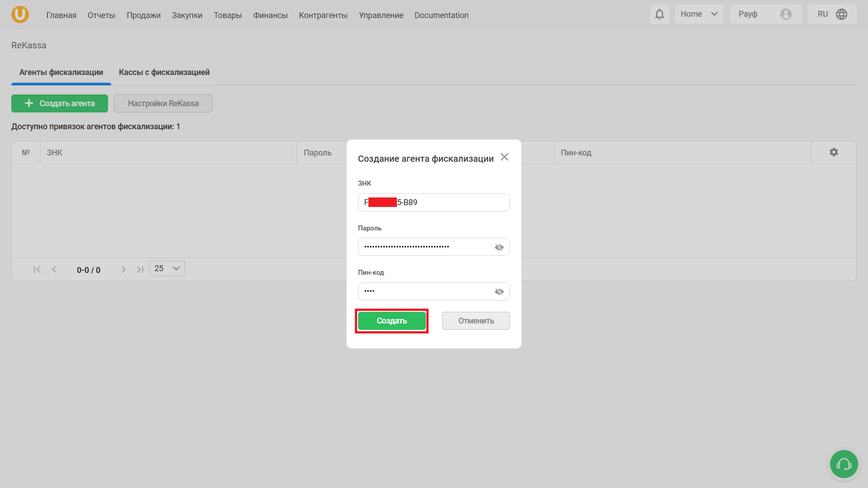
Task: Open the 25 rows per page dropdown
Action: pyautogui.click(x=167, y=268)
